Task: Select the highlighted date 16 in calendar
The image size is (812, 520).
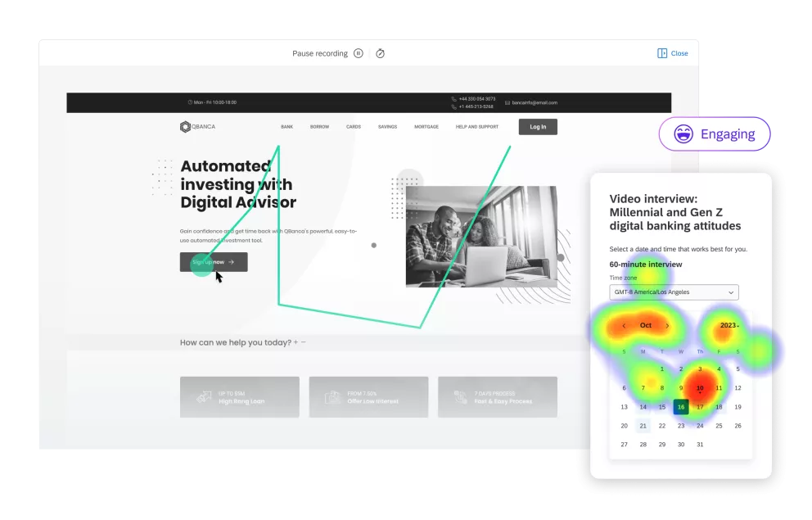Action: tap(681, 407)
